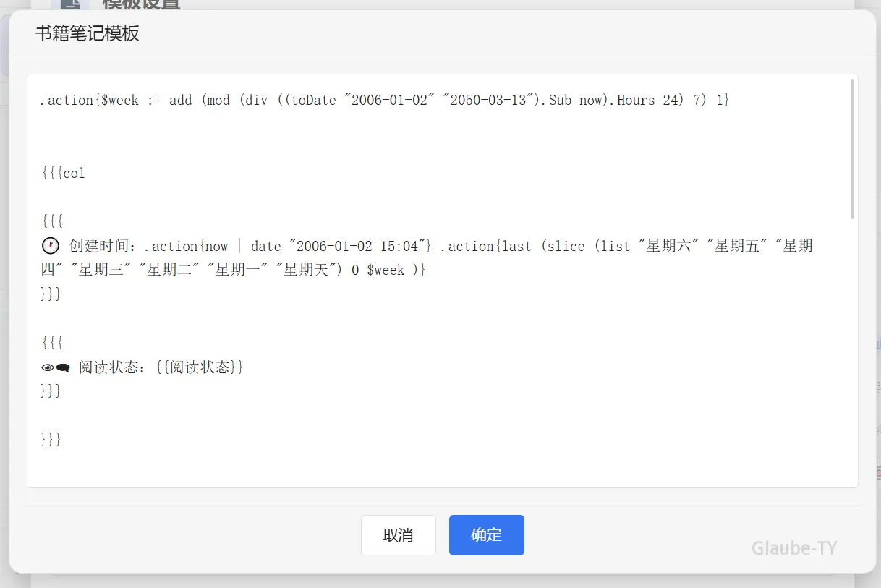Image resolution: width=881 pixels, height=588 pixels.
Task: Click the last }}} closing line
Action: pos(51,440)
